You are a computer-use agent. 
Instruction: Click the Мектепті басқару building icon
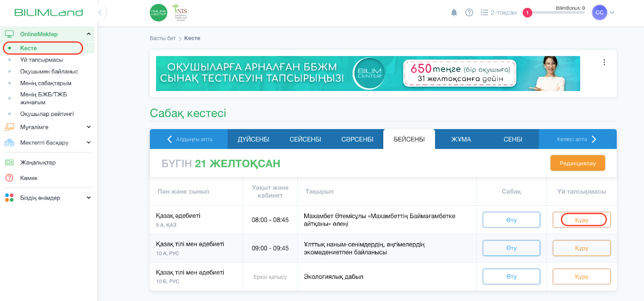pyautogui.click(x=9, y=142)
